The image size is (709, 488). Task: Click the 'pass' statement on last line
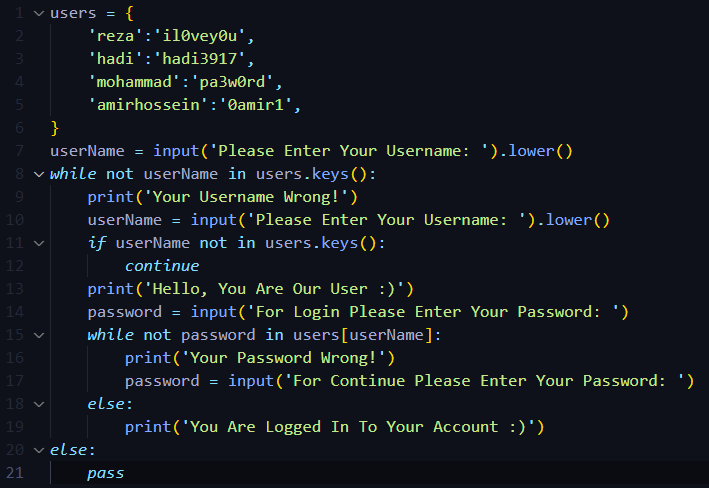105,474
